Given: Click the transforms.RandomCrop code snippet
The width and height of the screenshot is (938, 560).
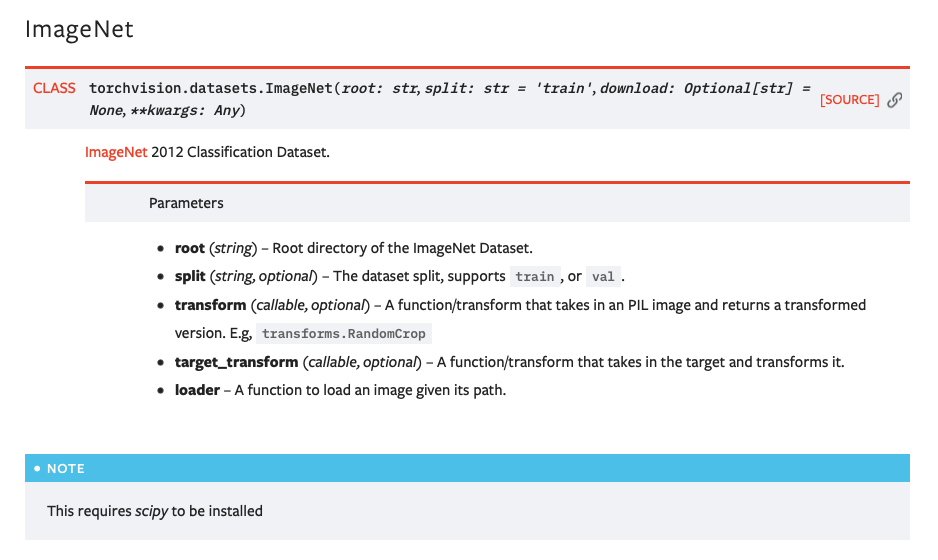Looking at the screenshot, I should (343, 333).
